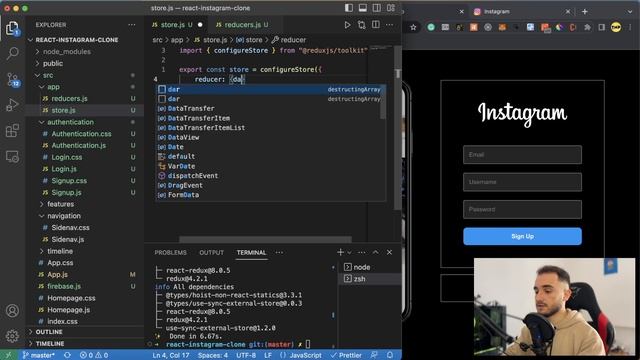The height and width of the screenshot is (360, 640).
Task: Open Remote Explorer view in activity bar
Action: tap(12, 156)
